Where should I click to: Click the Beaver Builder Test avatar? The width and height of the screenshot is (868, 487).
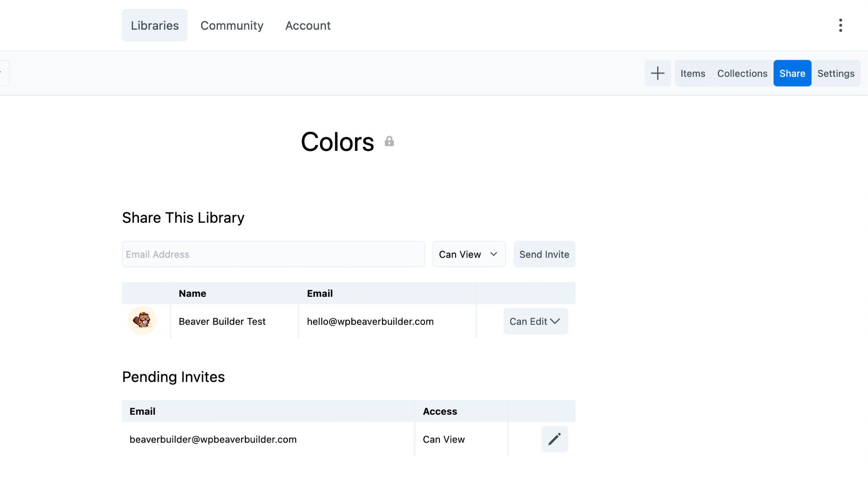tap(142, 321)
